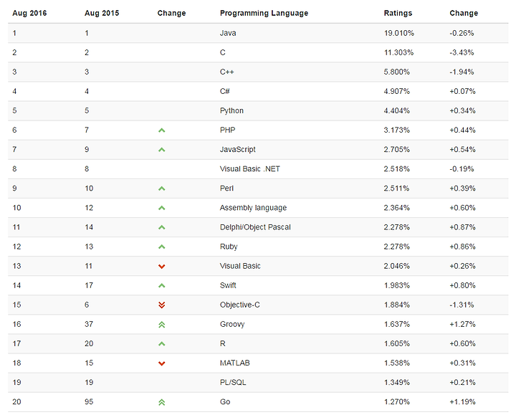Image resolution: width=516 pixels, height=420 pixels.
Task: Click the -1.31% change value
Action: pos(462,305)
